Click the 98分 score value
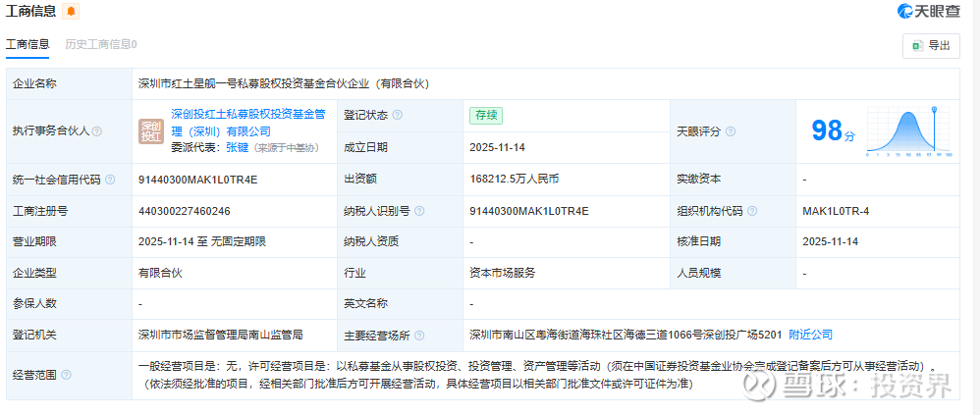This screenshot has height=415, width=980. (x=833, y=131)
